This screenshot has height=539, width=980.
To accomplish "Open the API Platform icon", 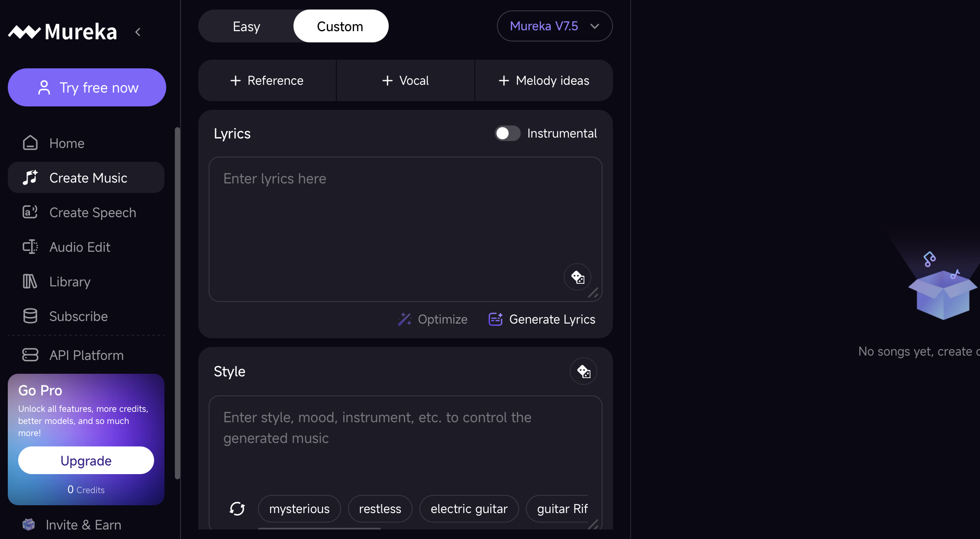I will point(30,355).
